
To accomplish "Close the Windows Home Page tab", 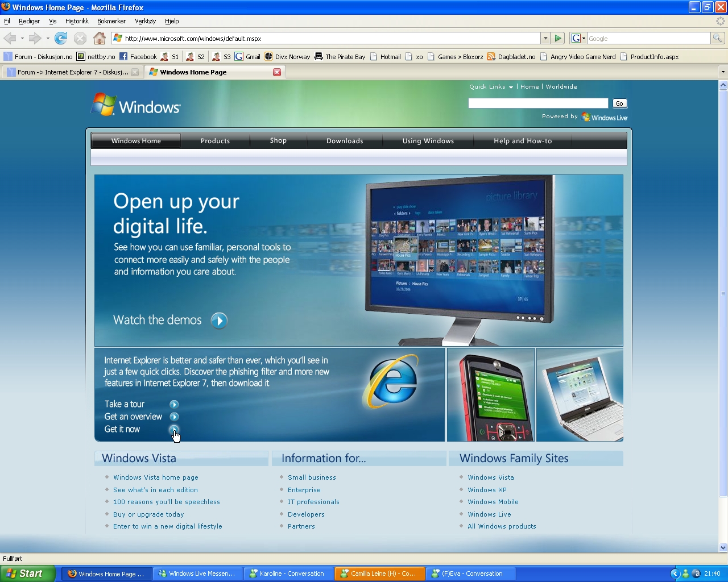I will pyautogui.click(x=277, y=72).
